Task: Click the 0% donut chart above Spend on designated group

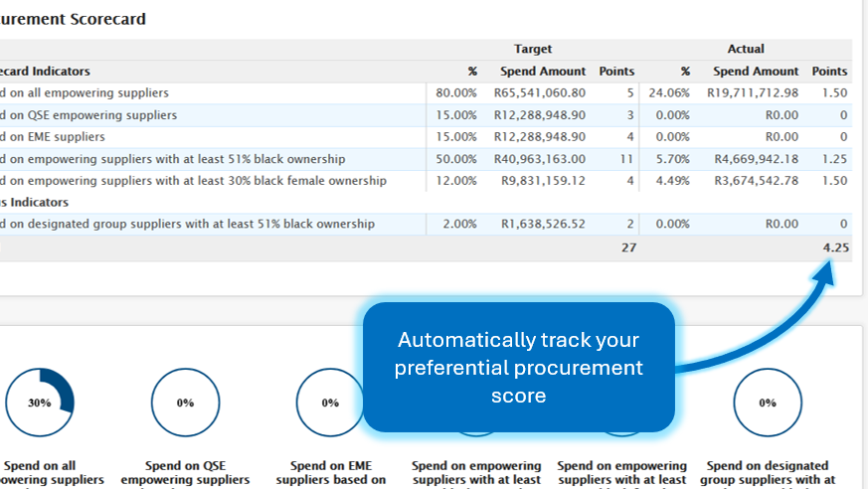Action: [x=768, y=403]
